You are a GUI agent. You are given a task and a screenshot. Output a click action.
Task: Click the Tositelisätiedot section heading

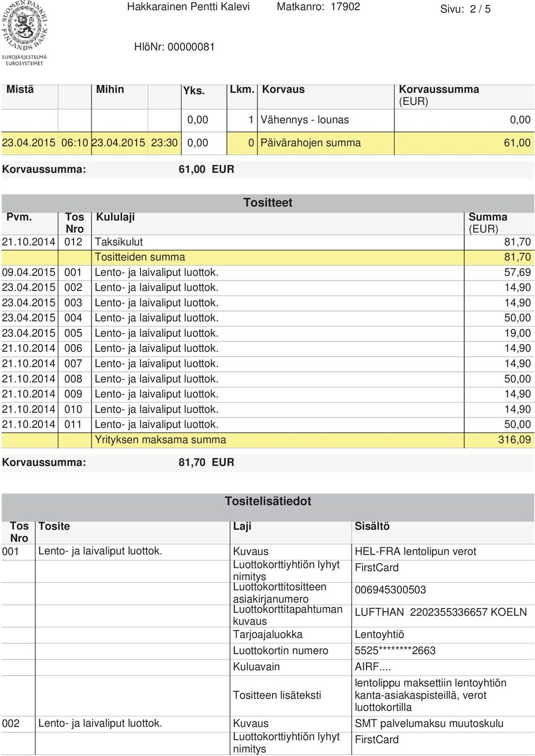pos(267,501)
